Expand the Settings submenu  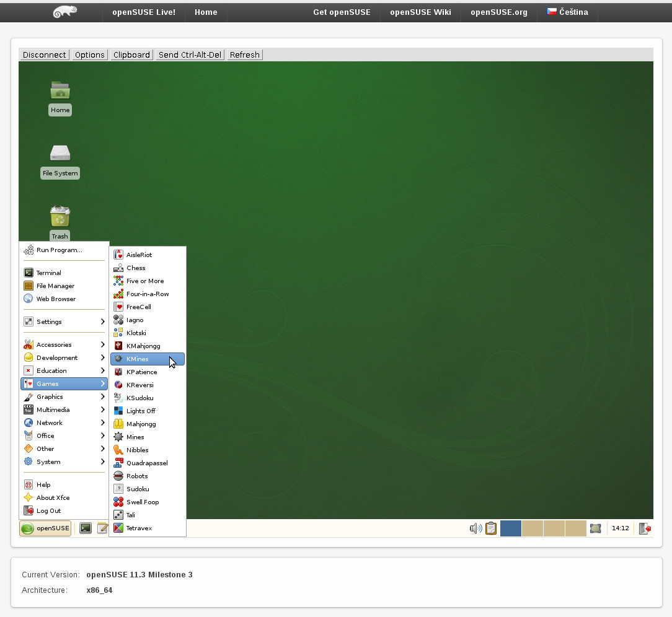click(64, 322)
